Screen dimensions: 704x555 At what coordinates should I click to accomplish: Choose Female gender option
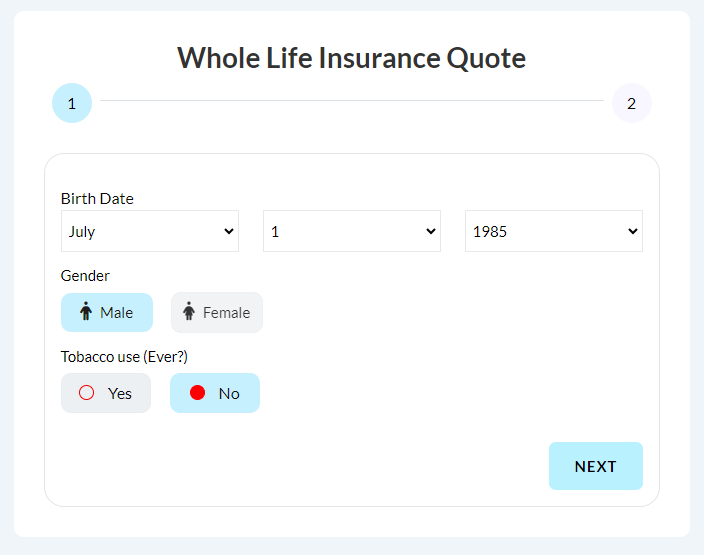(217, 313)
